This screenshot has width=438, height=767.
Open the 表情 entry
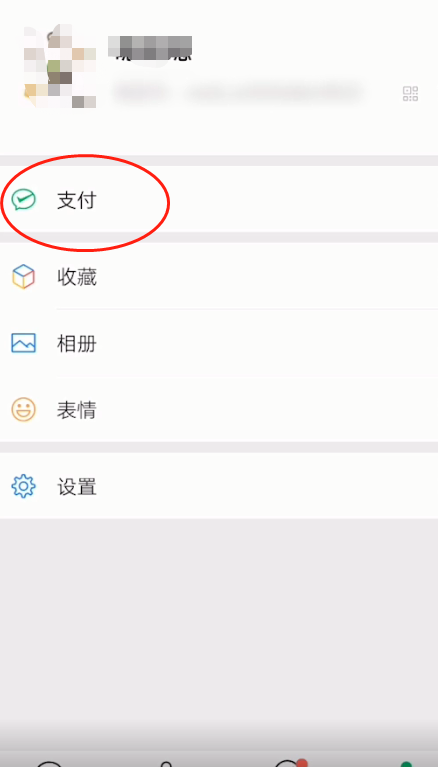[77, 410]
